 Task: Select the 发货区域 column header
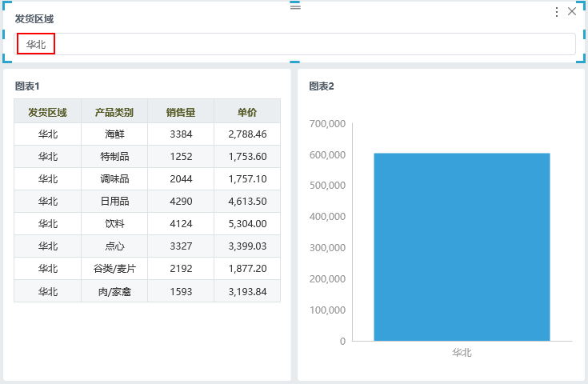pyautogui.click(x=48, y=112)
